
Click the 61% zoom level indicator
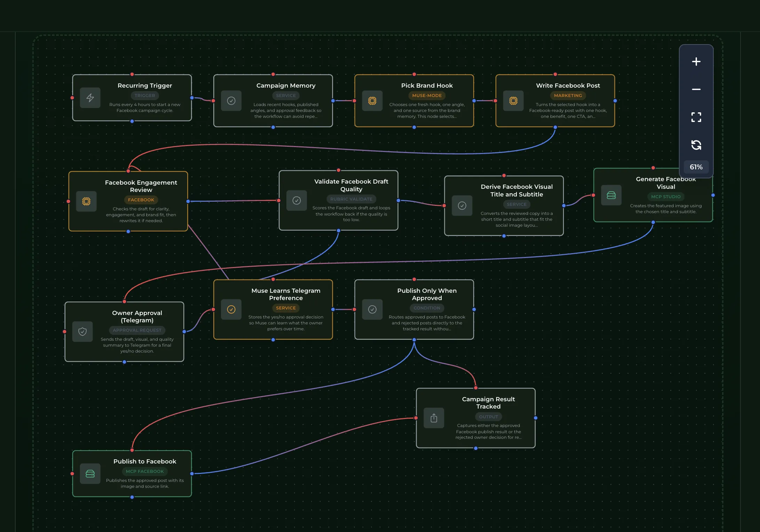(696, 167)
